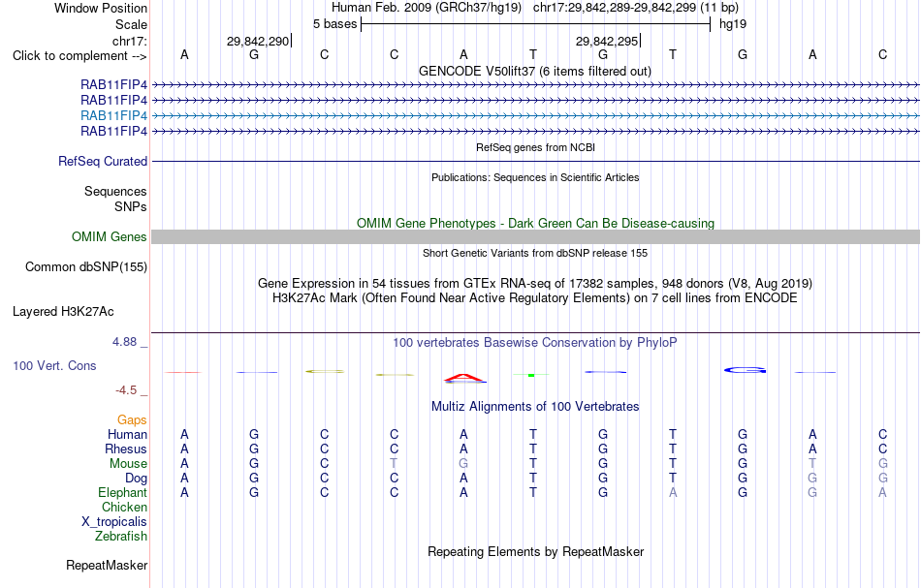Click the 29,842,295 ruler position marker
This screenshot has height=588, width=921.
coord(607,41)
